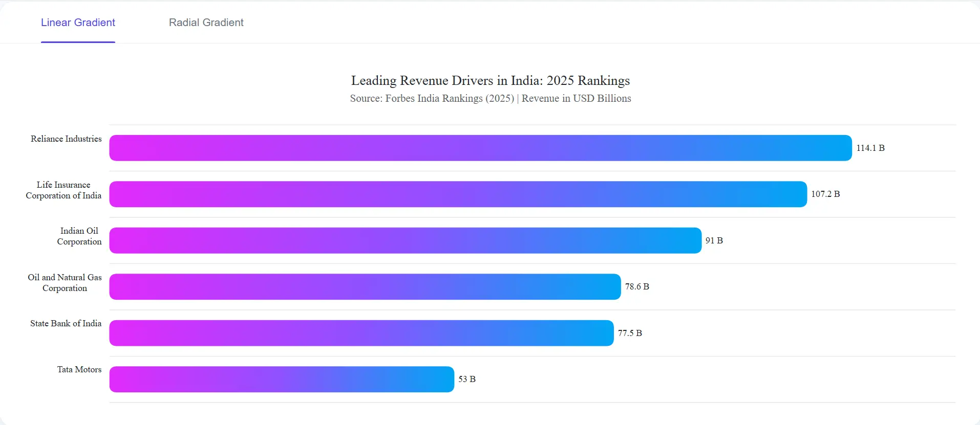Switch to the Linear Gradient tab

point(78,23)
